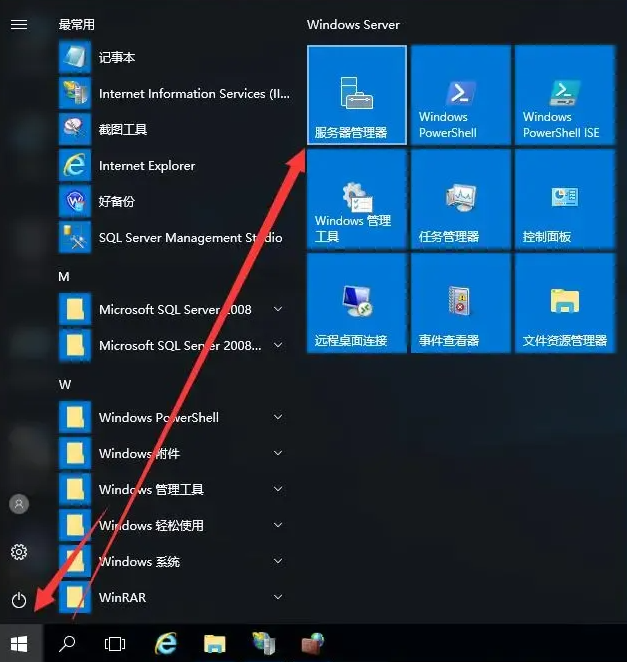Open the Task Manager tile (任务管理器)
The image size is (627, 662).
(x=461, y=199)
